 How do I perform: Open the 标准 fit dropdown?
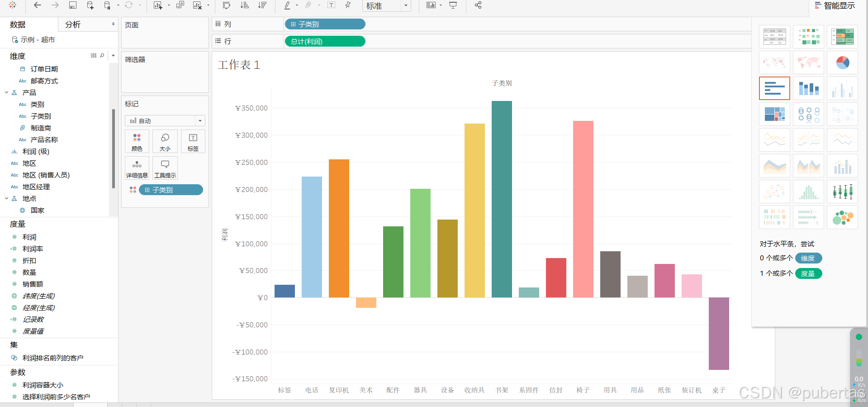387,6
